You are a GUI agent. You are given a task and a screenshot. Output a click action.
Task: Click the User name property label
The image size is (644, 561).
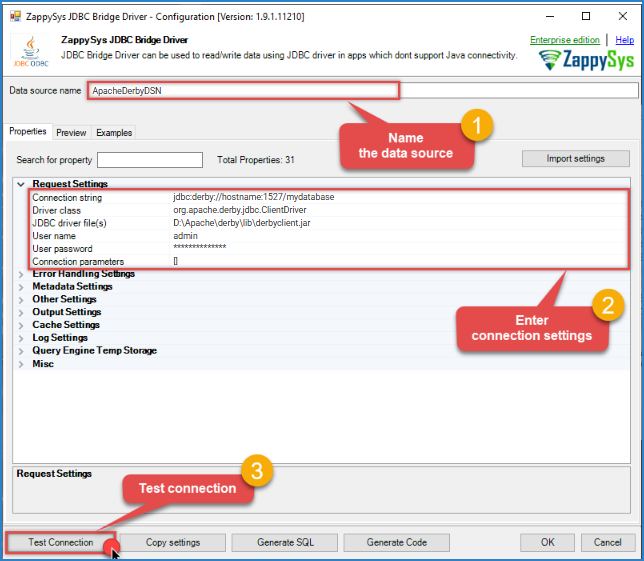click(x=54, y=236)
